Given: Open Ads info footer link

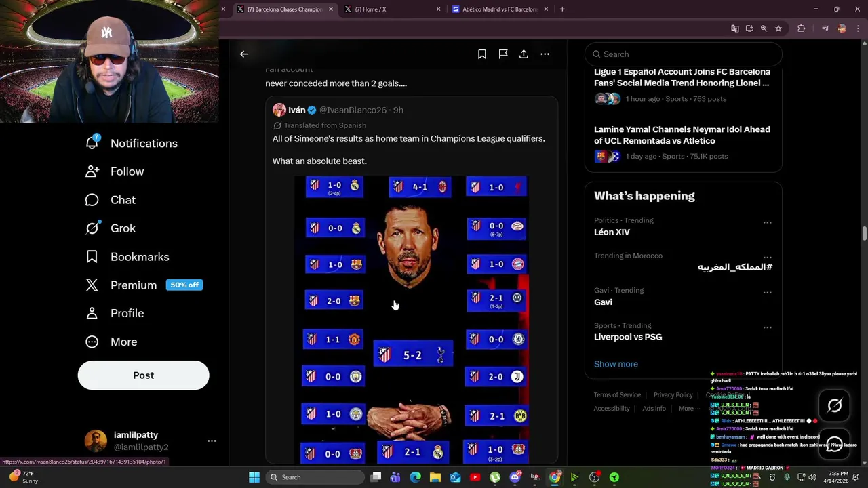Looking at the screenshot, I should [654, 409].
